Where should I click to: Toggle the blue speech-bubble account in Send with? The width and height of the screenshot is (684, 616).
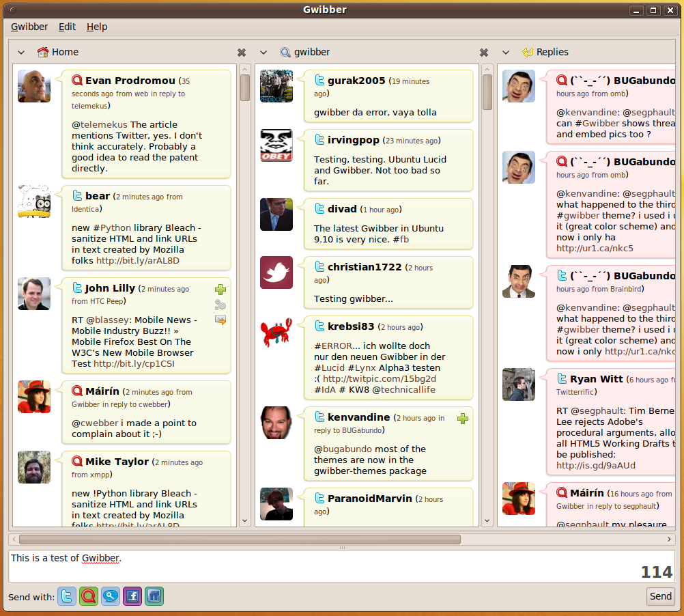pyautogui.click(x=111, y=596)
